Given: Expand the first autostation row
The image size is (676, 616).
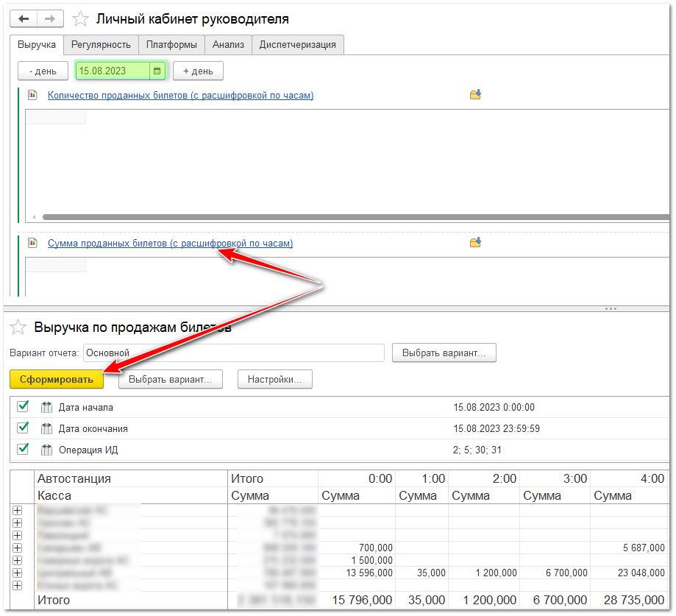Looking at the screenshot, I should pyautogui.click(x=18, y=510).
